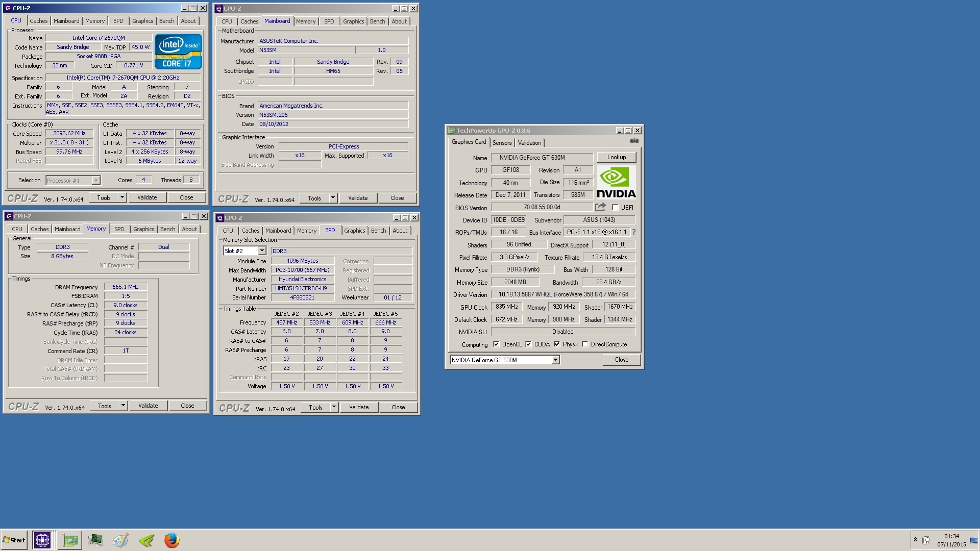Click Tools button in the SPD window
Screen dimensions: 980x551
coord(315,407)
